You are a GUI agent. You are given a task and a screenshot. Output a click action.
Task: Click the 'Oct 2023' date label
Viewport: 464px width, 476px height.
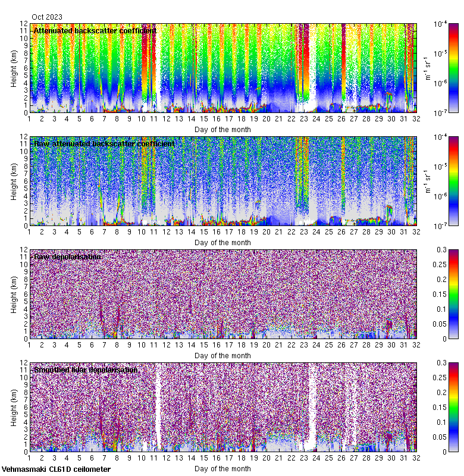(x=46, y=17)
